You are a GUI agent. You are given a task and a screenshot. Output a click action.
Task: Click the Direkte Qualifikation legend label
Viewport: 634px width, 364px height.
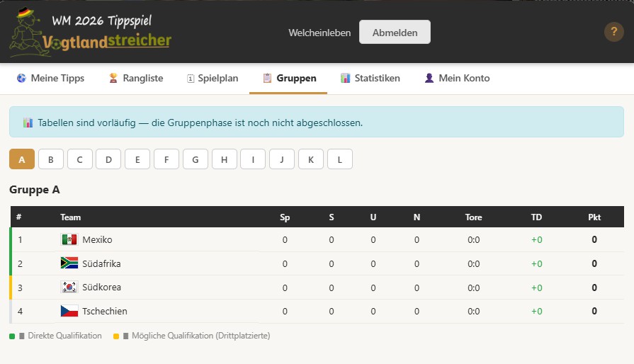[64, 336]
